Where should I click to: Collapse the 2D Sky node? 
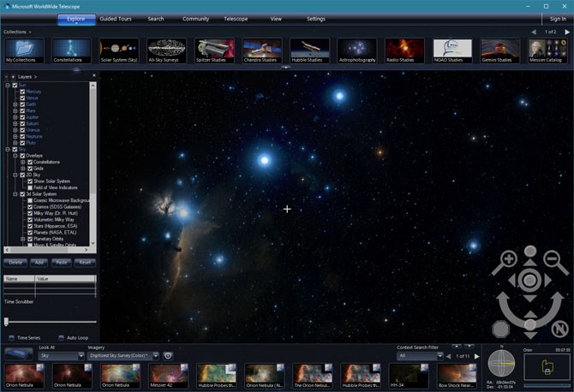pyautogui.click(x=15, y=175)
